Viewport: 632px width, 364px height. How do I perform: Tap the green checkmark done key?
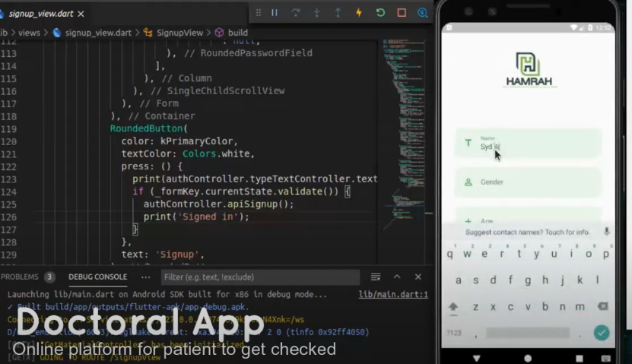click(x=602, y=333)
